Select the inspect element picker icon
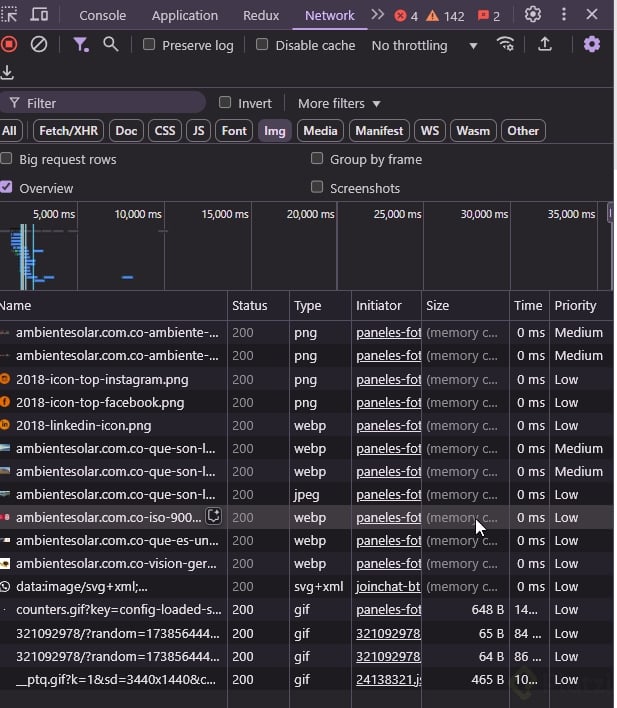The height and width of the screenshot is (708, 617). pos(9,15)
